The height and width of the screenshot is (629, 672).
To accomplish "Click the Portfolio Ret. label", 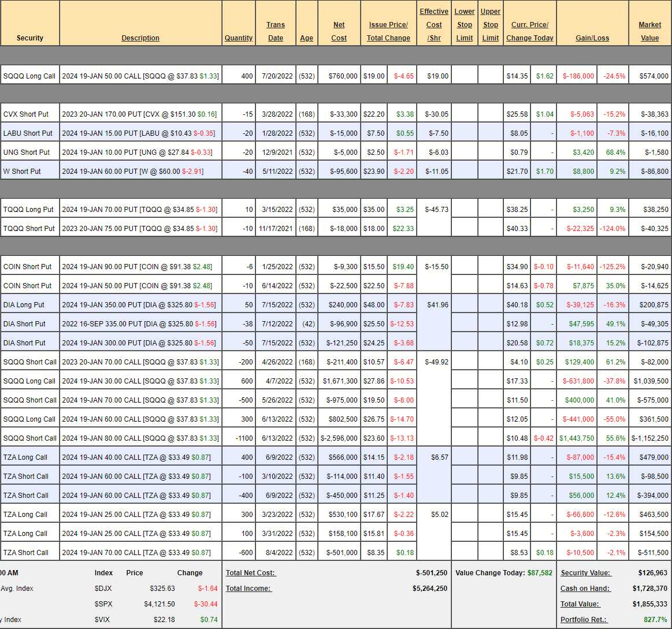I will click(x=584, y=620).
